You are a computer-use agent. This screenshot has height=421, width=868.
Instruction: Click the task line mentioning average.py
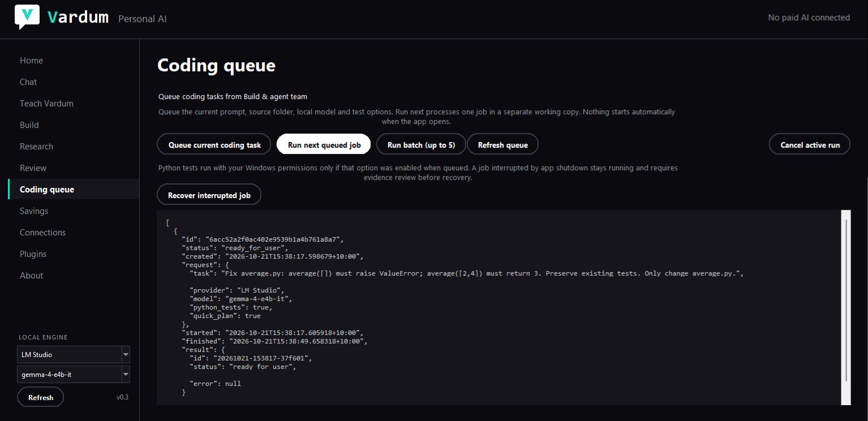(466, 273)
